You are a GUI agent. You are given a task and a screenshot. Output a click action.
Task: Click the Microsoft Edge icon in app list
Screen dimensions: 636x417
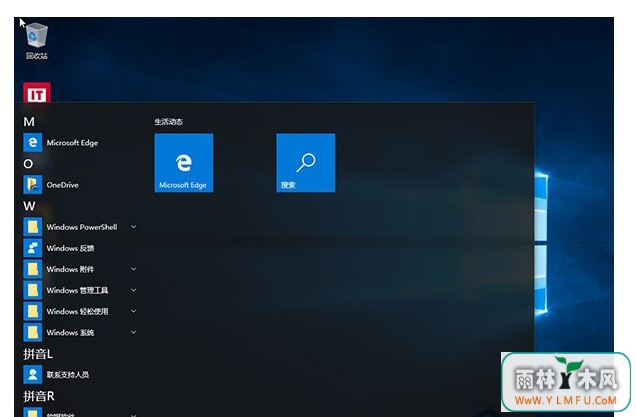(32, 143)
